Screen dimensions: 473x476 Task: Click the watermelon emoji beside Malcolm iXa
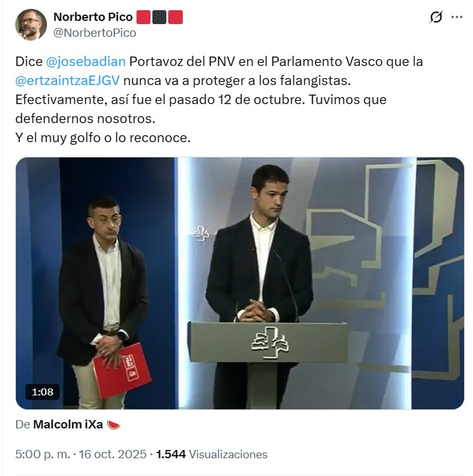tap(114, 425)
